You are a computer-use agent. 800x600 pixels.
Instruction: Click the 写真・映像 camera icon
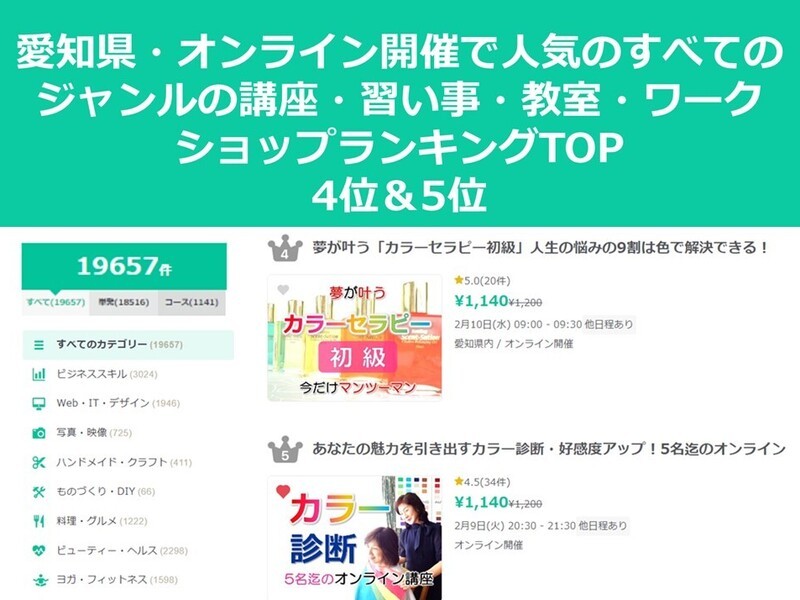[x=39, y=433]
